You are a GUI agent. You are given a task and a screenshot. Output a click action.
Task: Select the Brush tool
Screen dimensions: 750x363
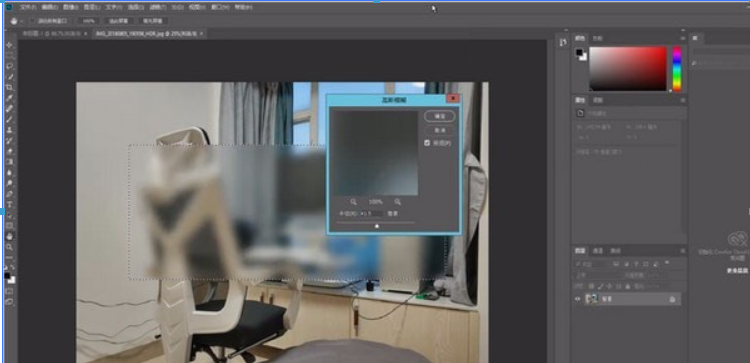[x=9, y=119]
